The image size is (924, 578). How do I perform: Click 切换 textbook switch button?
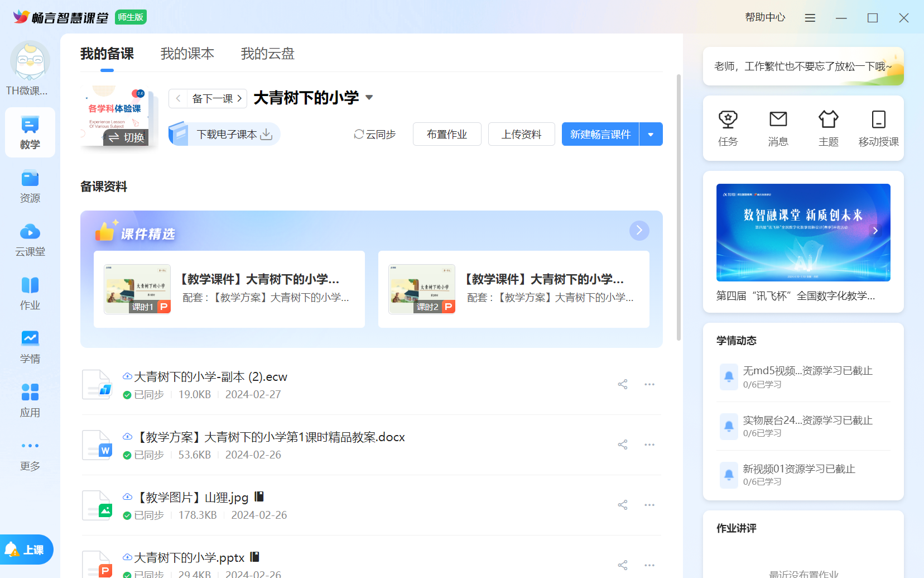(x=127, y=137)
